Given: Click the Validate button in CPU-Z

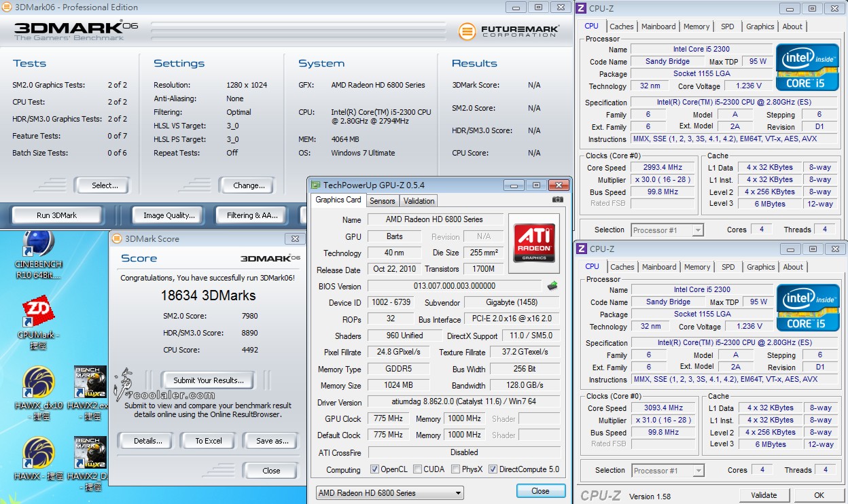Looking at the screenshot, I should [x=763, y=495].
